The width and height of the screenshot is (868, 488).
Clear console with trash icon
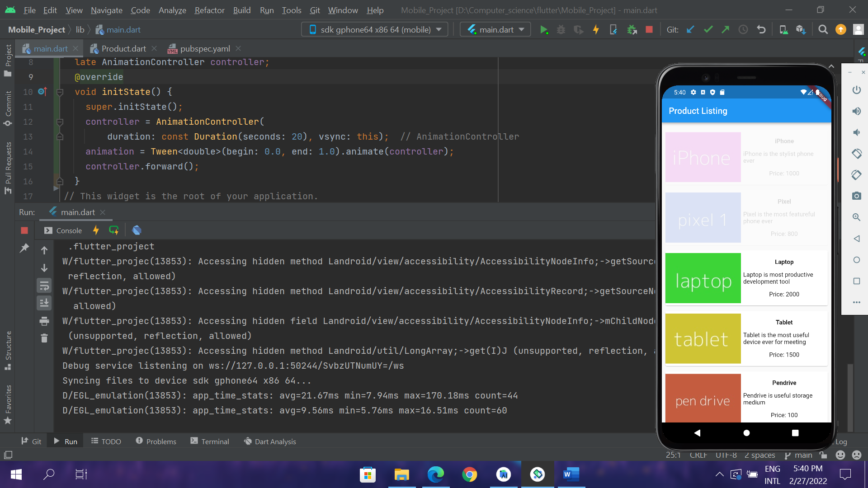[x=44, y=338]
